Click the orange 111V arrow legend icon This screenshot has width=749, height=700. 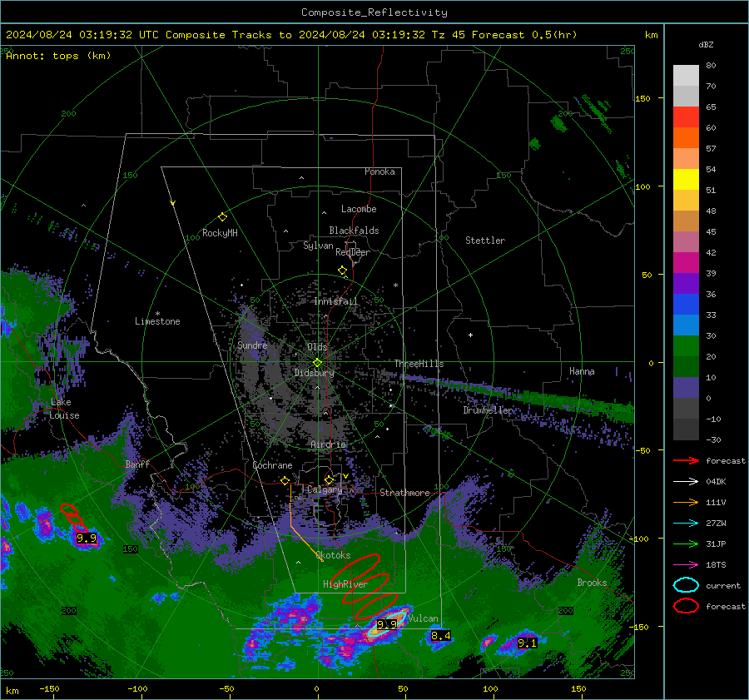pos(686,502)
